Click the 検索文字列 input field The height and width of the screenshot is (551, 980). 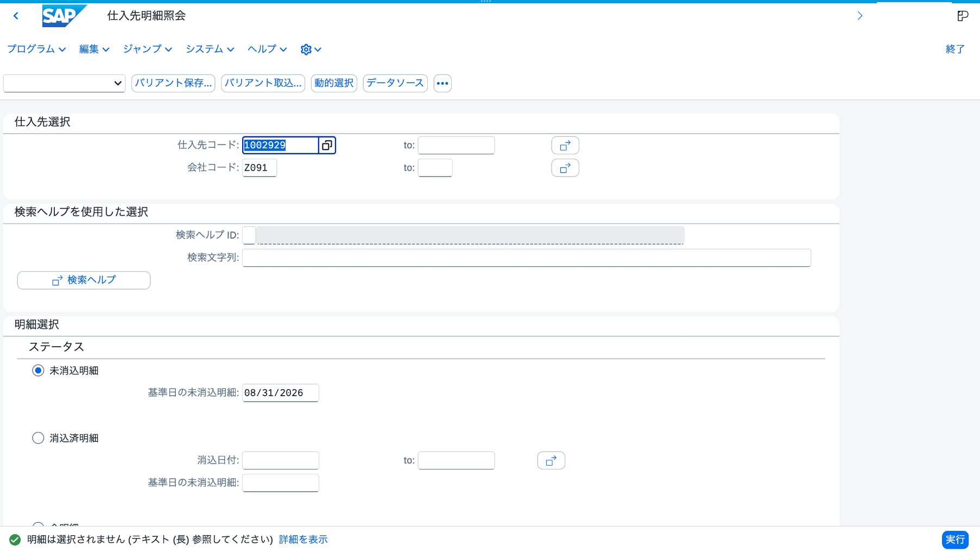coord(527,258)
